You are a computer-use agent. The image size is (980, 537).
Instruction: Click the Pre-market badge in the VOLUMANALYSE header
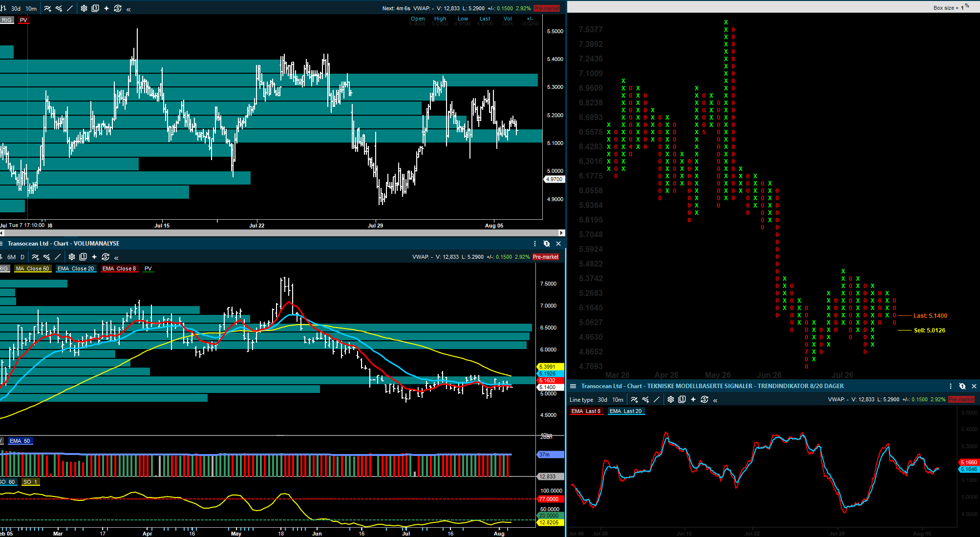(x=546, y=257)
